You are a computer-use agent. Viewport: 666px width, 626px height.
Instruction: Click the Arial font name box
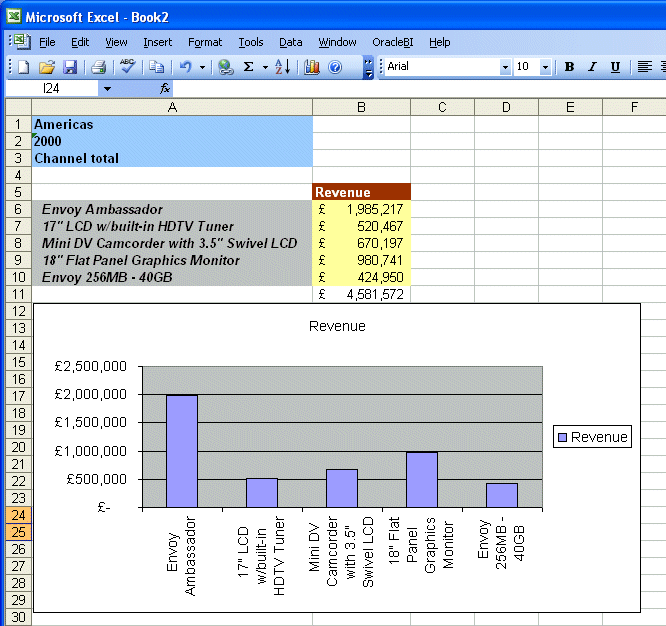tap(442, 67)
